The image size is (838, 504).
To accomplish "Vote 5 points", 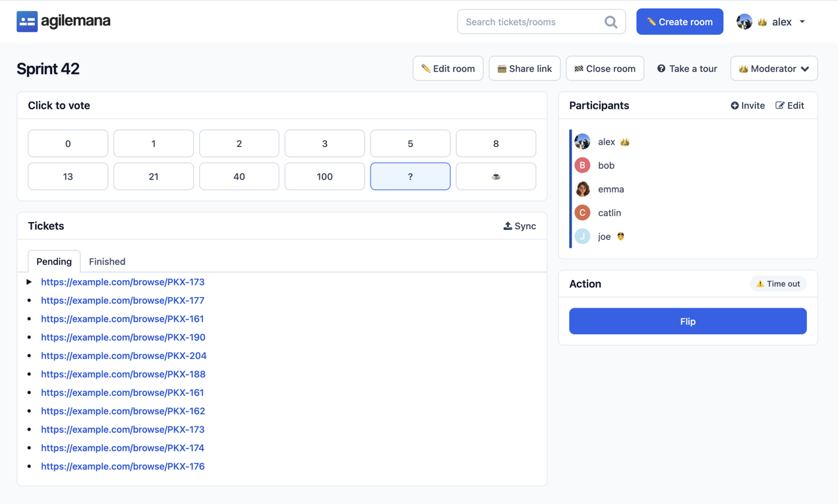I will tap(410, 144).
